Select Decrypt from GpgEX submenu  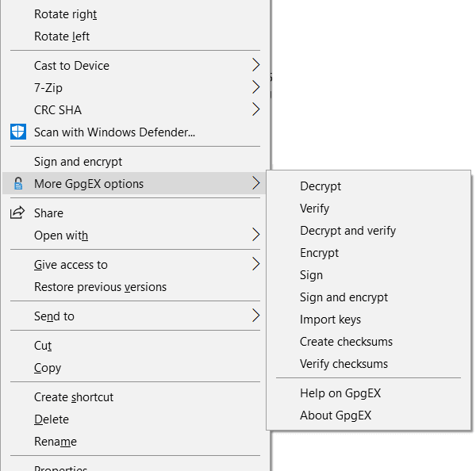[x=321, y=186]
